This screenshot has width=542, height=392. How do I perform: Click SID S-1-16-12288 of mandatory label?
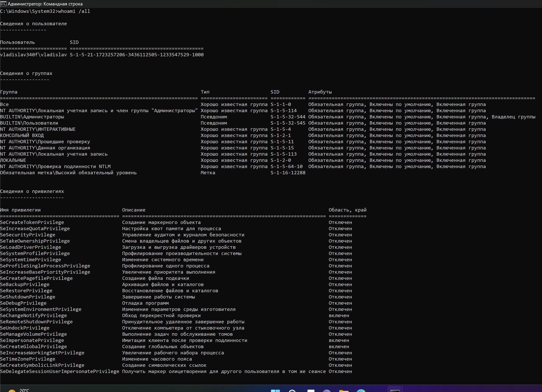pos(288,173)
